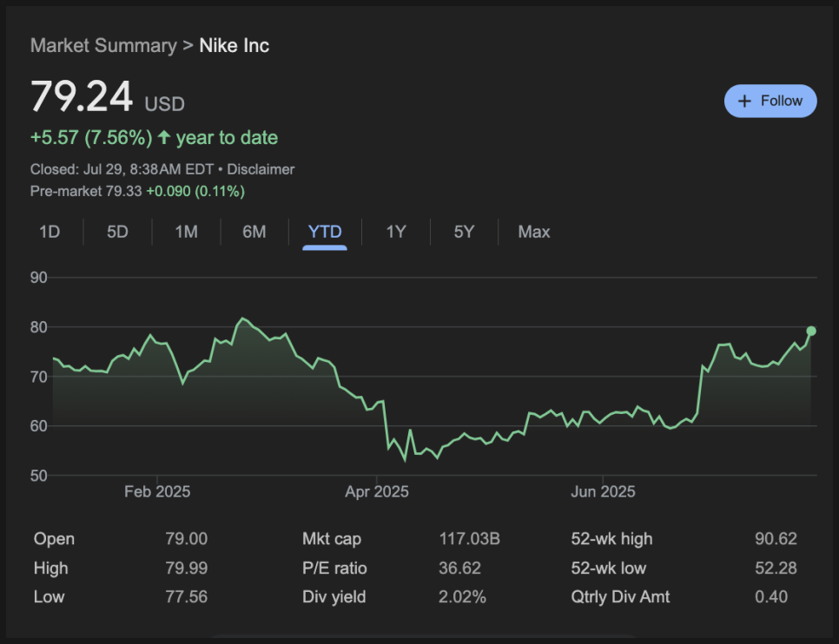Select the 6M time range tab
This screenshot has height=644, width=839.
click(x=254, y=232)
